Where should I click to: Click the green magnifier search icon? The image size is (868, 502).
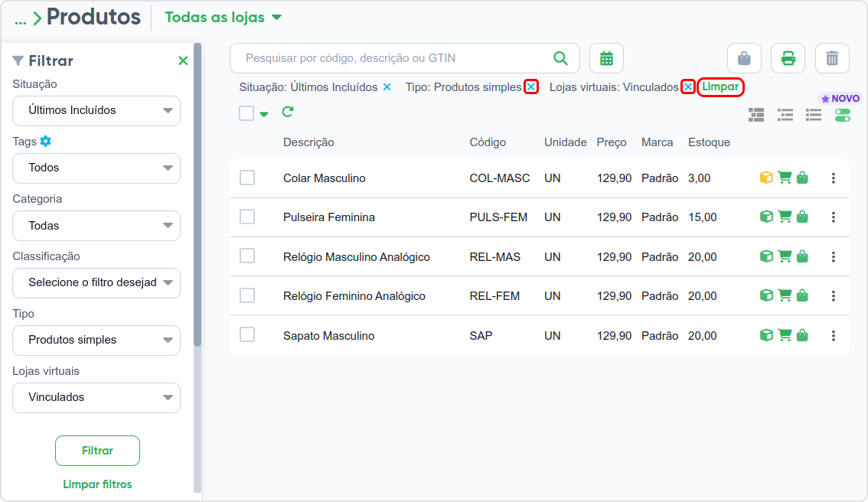click(x=560, y=58)
